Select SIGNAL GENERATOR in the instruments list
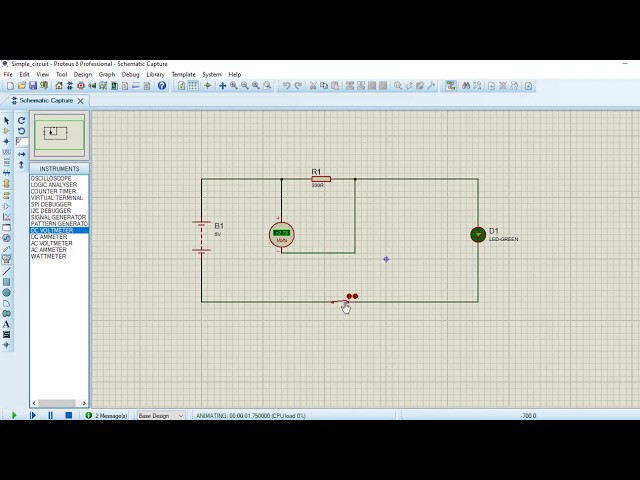 click(59, 218)
